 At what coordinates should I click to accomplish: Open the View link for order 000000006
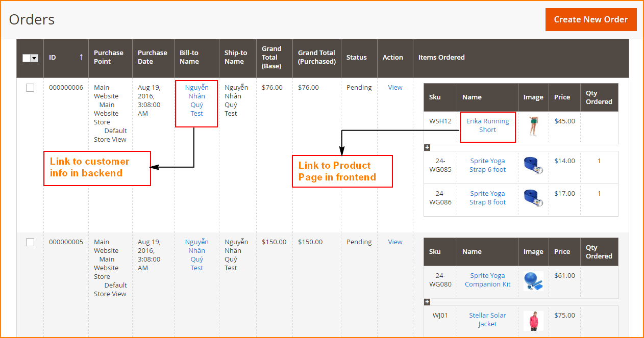394,87
